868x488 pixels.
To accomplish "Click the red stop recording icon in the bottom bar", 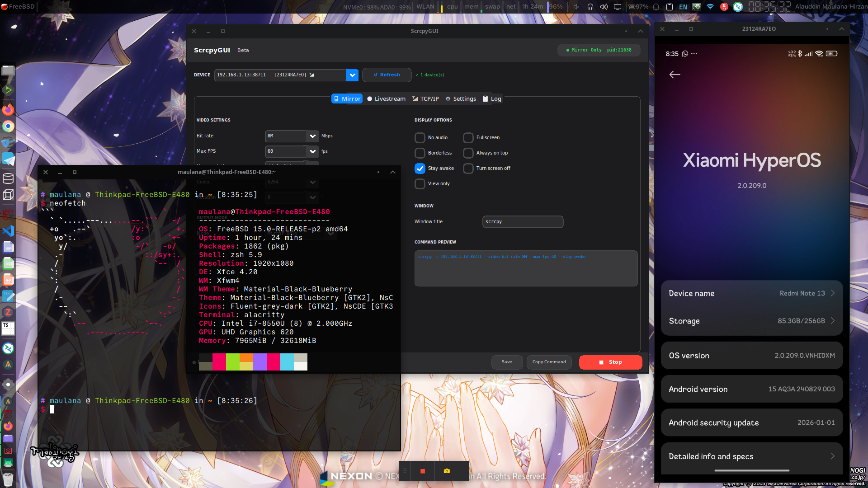I will (422, 471).
